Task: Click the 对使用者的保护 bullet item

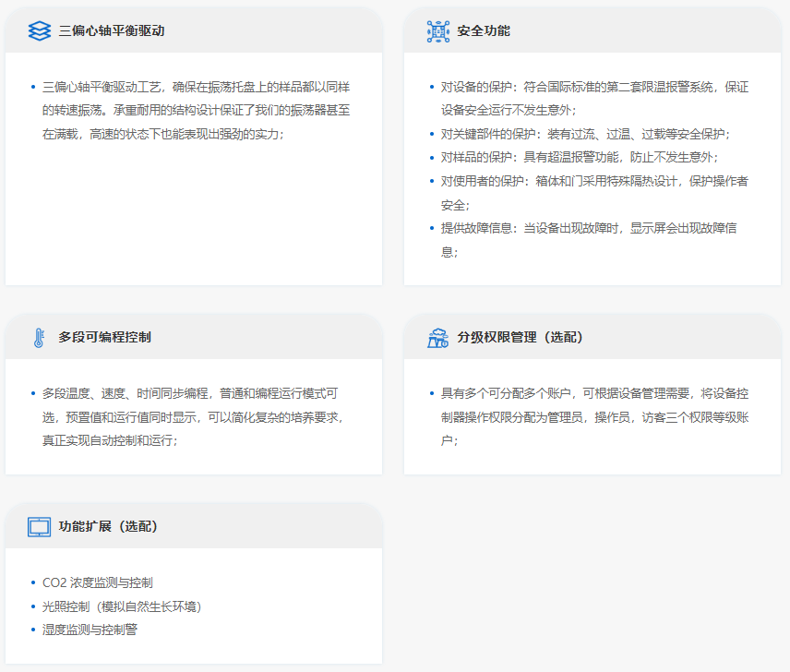Action: click(x=593, y=181)
